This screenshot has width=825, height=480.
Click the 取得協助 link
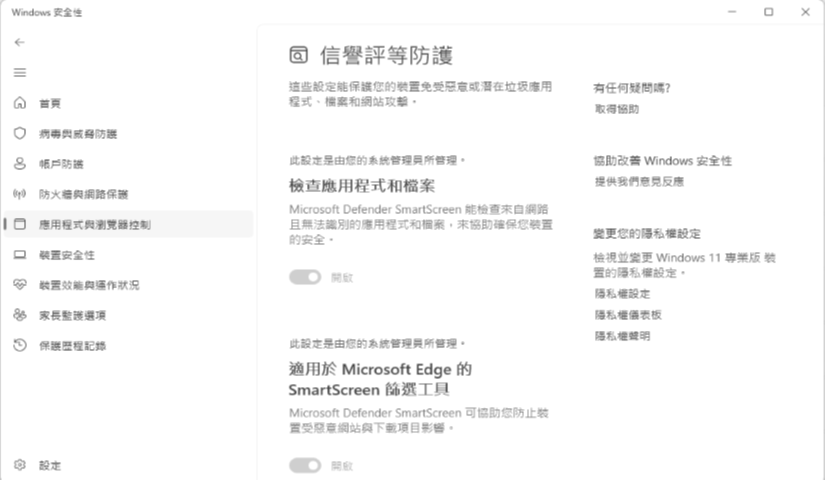[x=617, y=109]
